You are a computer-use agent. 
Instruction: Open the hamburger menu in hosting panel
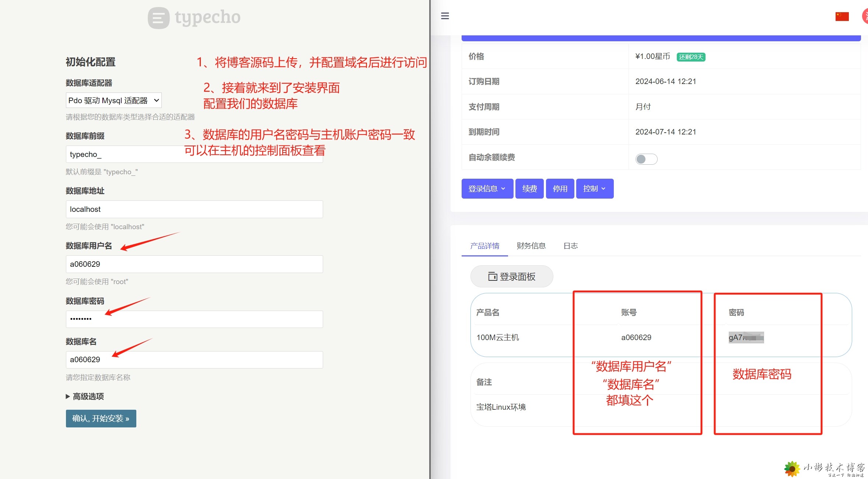(445, 16)
